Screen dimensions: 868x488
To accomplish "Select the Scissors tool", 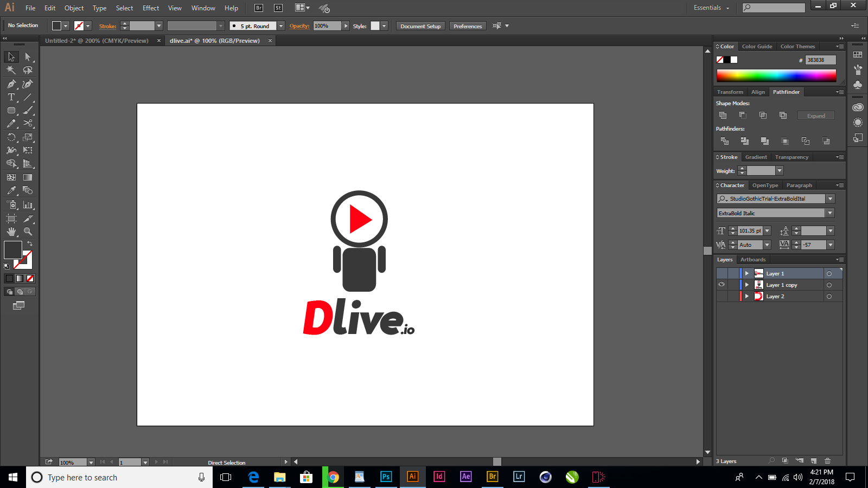I will [x=28, y=123].
